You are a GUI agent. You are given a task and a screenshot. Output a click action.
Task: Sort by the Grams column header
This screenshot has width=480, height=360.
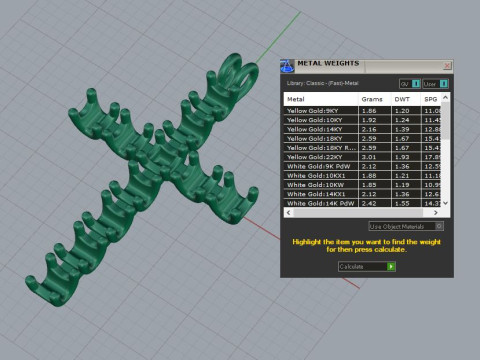point(375,99)
